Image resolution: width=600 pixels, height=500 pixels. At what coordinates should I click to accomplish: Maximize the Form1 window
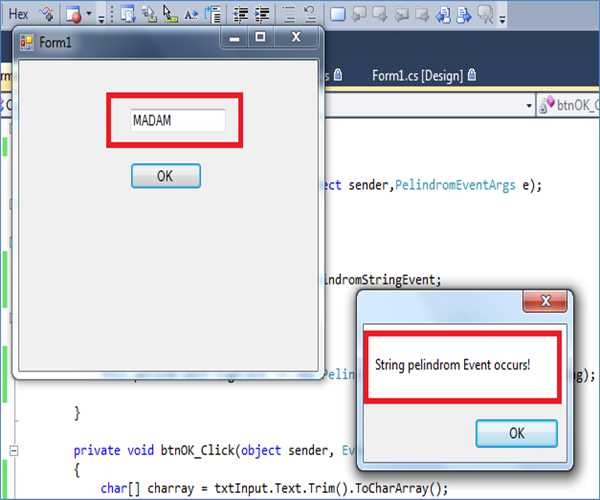click(261, 38)
